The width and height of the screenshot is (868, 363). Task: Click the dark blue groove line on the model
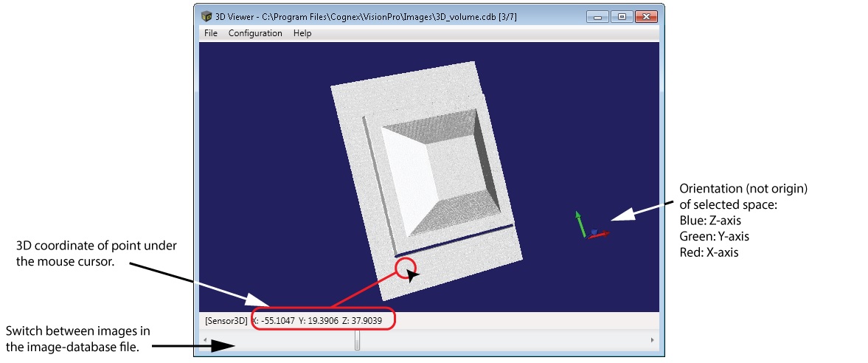454,241
